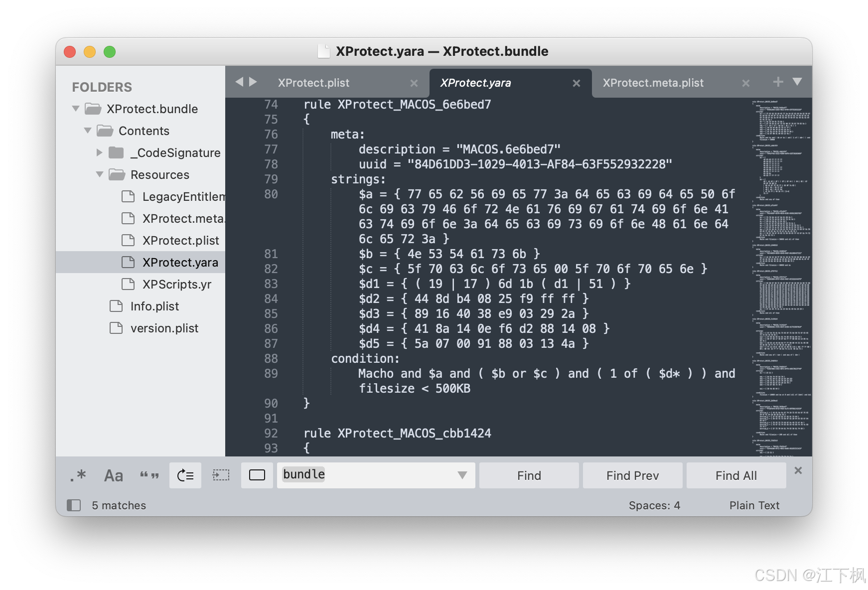Select the _CodeSignature folder row
868x590 pixels.
[141, 152]
